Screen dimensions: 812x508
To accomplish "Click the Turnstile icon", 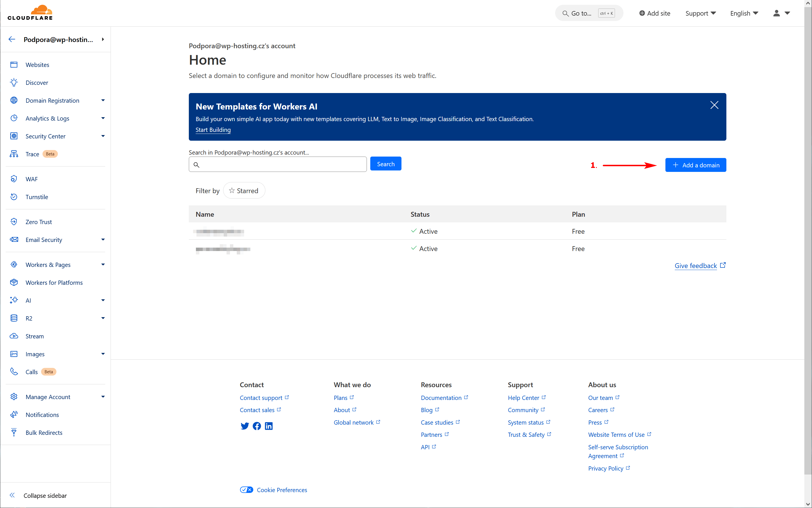I will pyautogui.click(x=14, y=197).
